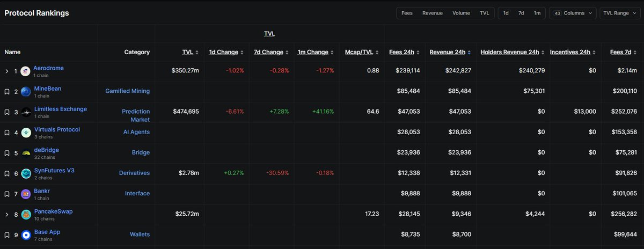The image size is (644, 249).
Task: Click the PancakeSwap logo icon
Action: (25, 215)
